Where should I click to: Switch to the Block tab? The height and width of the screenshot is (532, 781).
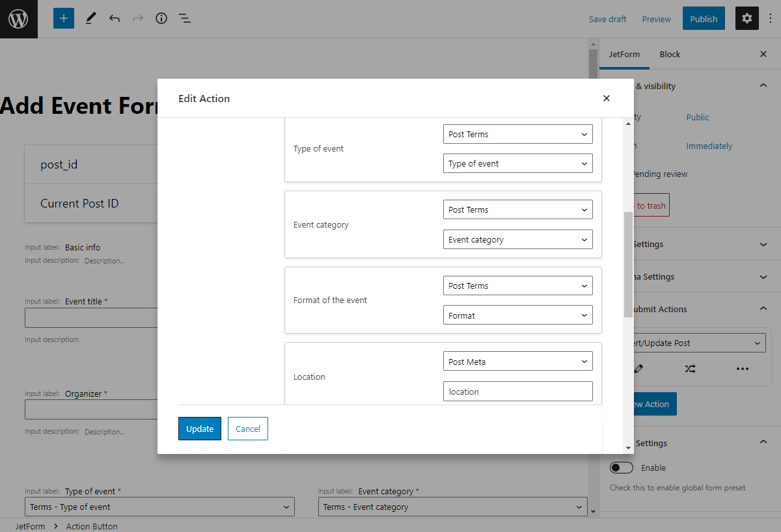click(670, 54)
